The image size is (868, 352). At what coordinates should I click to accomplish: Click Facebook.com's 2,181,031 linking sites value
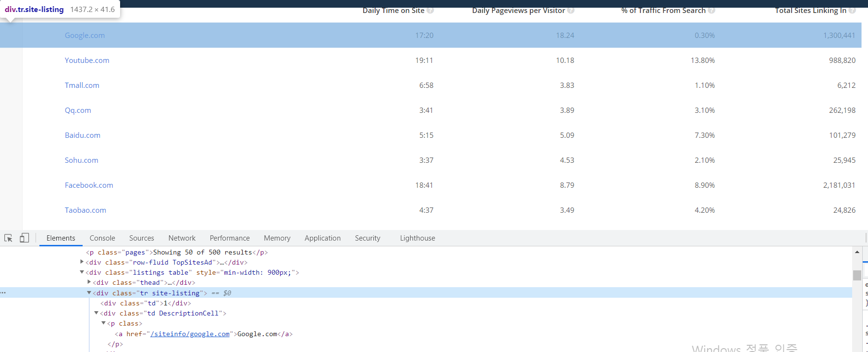coord(839,185)
